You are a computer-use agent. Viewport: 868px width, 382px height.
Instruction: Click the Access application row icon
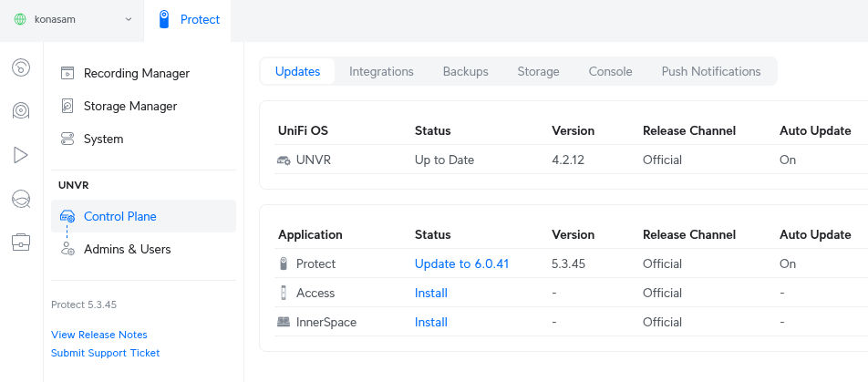pyautogui.click(x=284, y=293)
